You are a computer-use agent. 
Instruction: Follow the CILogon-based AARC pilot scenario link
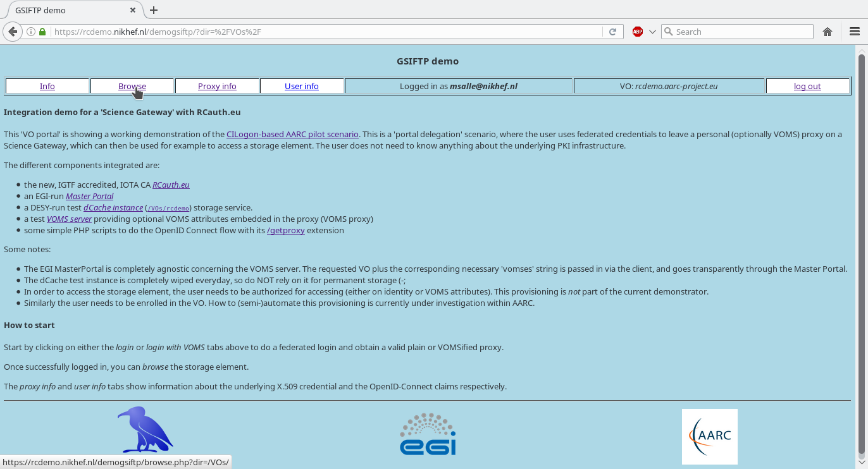pos(292,134)
